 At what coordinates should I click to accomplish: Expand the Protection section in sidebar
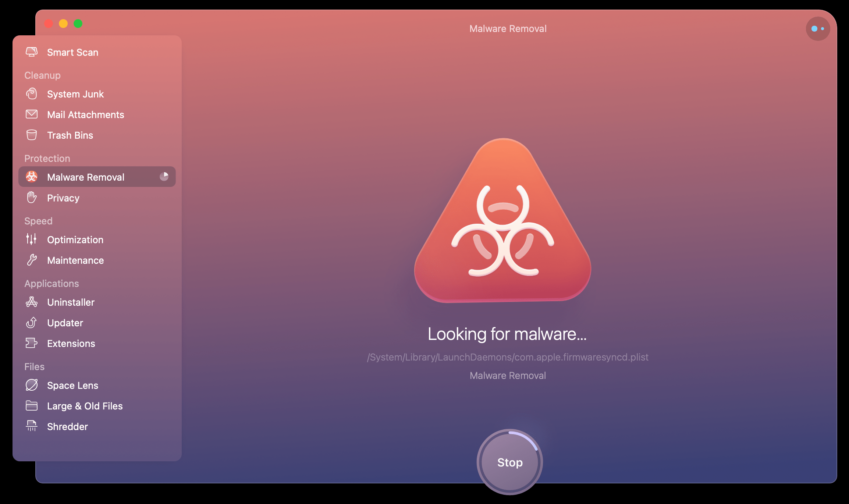tap(47, 159)
